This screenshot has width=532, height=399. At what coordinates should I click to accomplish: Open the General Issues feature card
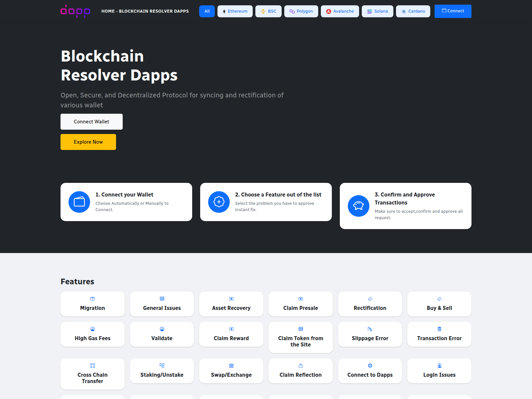point(162,304)
